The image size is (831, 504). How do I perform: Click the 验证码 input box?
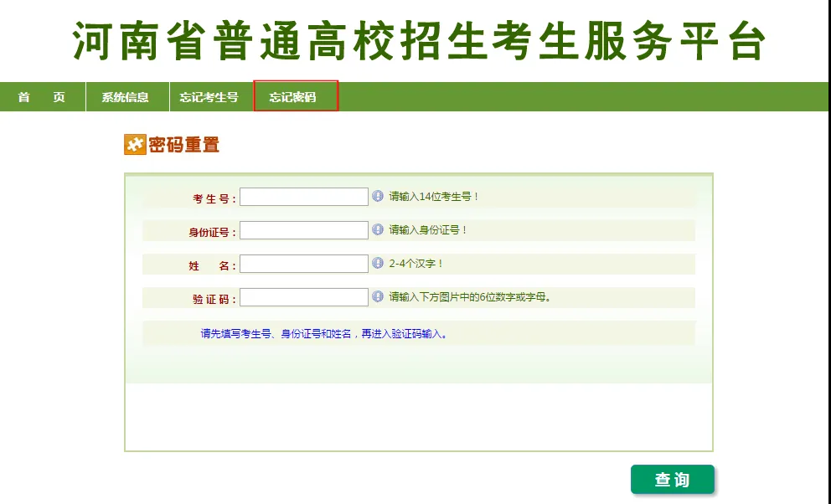point(304,297)
